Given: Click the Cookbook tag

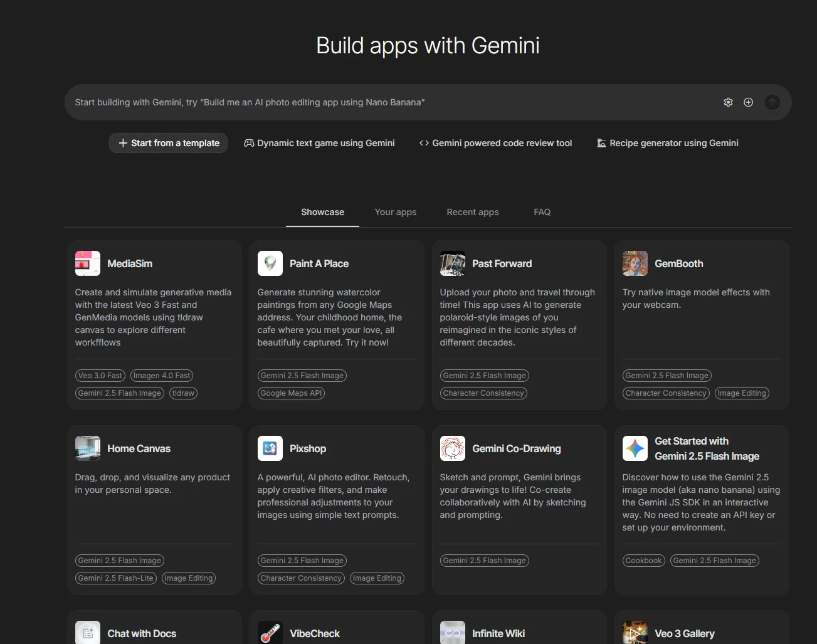Looking at the screenshot, I should (644, 561).
